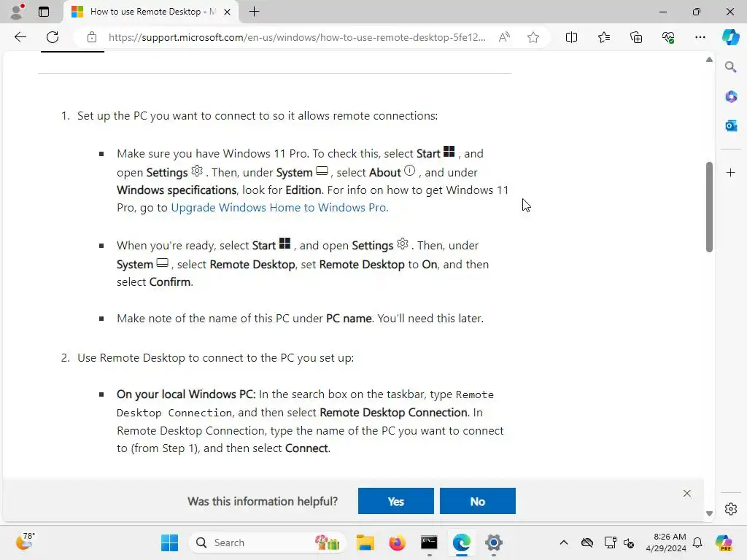Open notifications bell icon
747x560 pixels.
(x=697, y=542)
